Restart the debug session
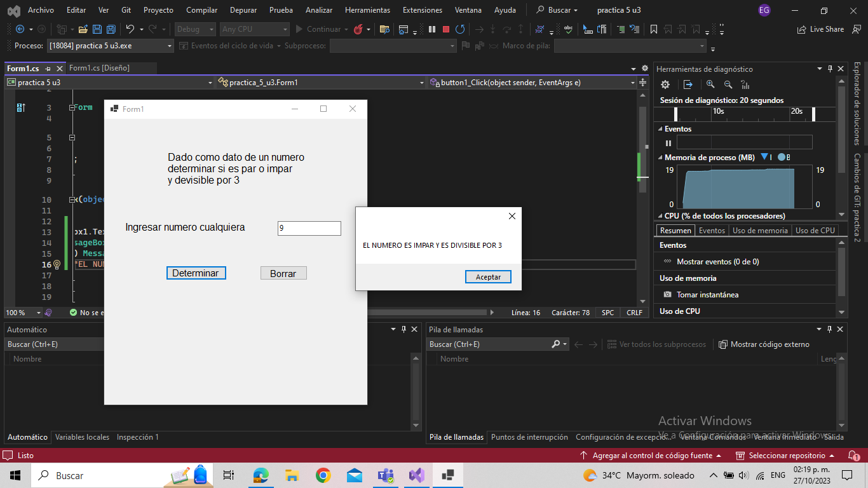Screen dimensions: 868x488 pos(460,29)
